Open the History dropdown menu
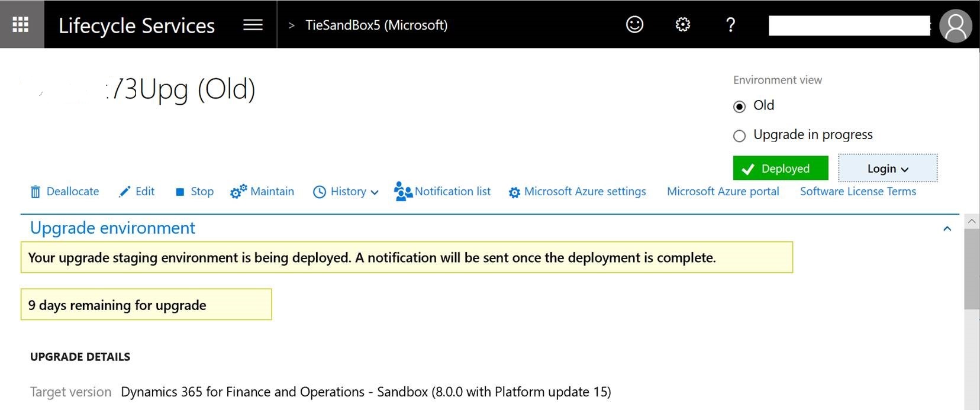This screenshot has height=410, width=980. click(346, 192)
